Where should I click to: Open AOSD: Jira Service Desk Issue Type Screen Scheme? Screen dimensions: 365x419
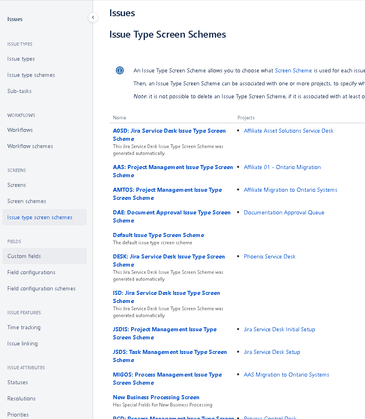coord(169,135)
